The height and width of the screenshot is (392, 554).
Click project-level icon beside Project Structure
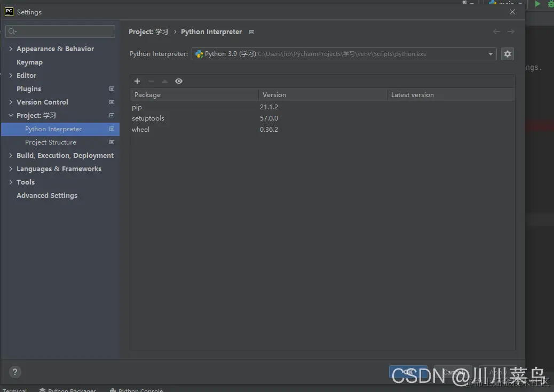click(x=112, y=142)
